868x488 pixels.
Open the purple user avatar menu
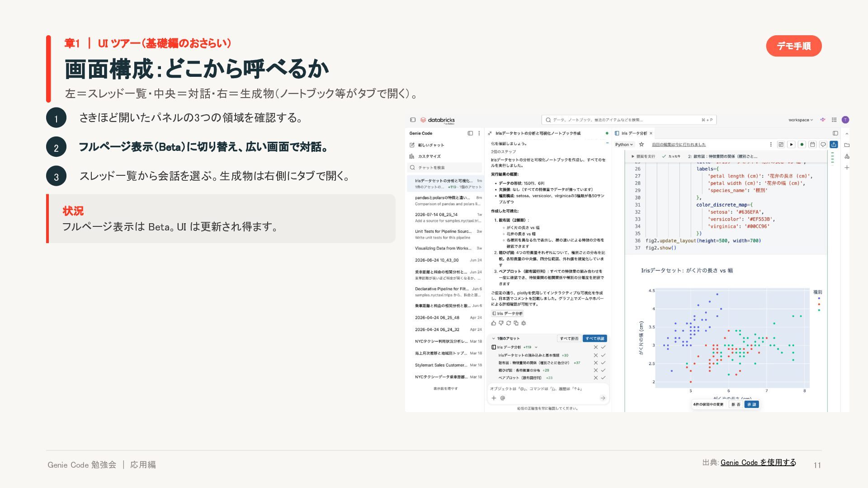(845, 120)
